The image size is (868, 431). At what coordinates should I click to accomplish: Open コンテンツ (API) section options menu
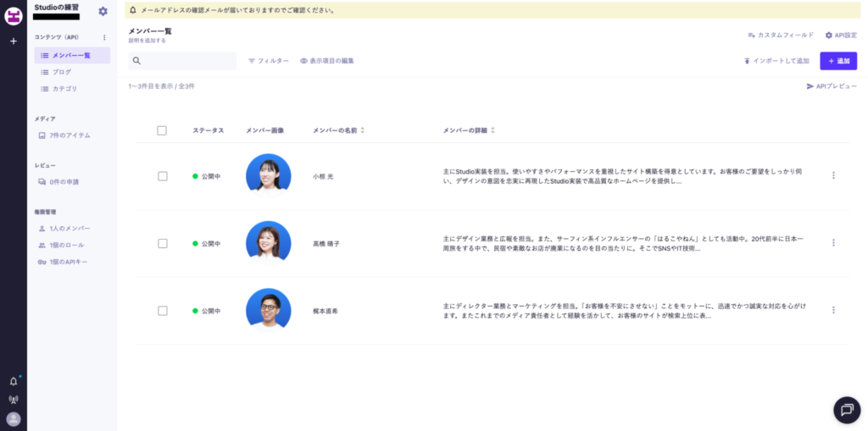click(104, 37)
